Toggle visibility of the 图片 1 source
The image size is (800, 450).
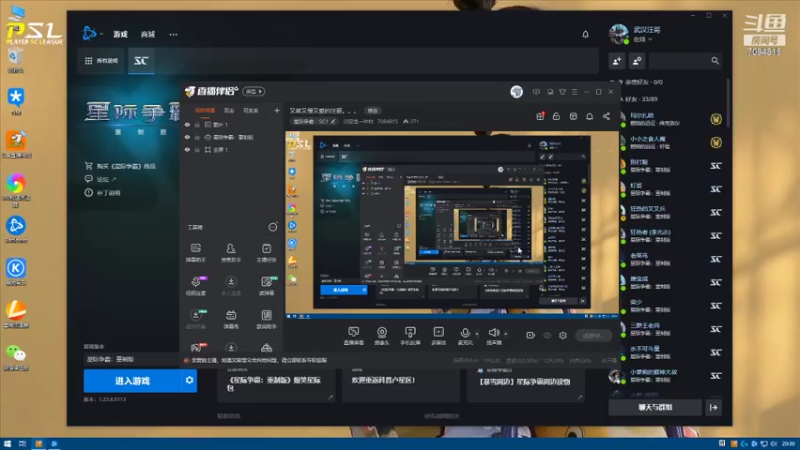(x=187, y=124)
